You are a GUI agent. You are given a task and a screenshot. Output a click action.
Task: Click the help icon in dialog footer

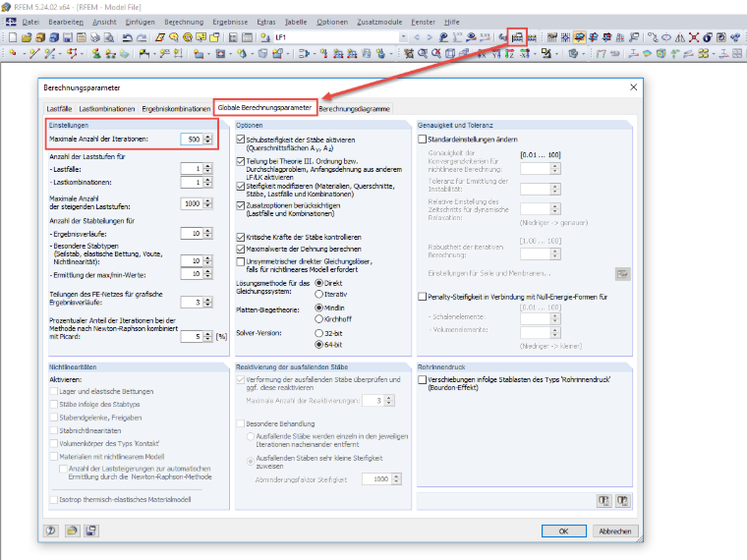coord(51,531)
